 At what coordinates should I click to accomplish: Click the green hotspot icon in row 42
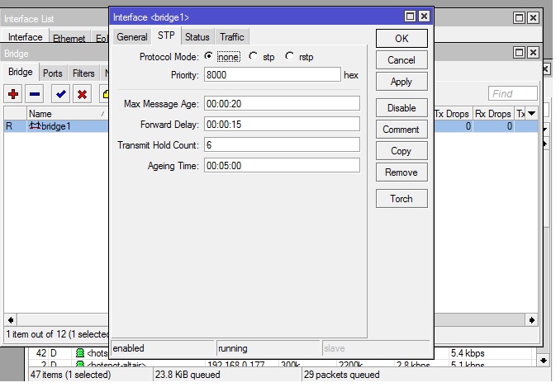pyautogui.click(x=80, y=352)
